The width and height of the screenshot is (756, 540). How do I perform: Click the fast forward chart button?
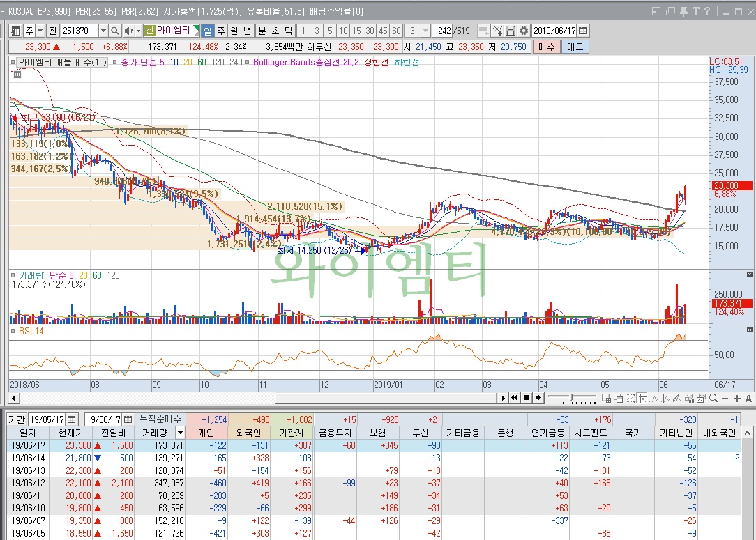tap(538, 398)
